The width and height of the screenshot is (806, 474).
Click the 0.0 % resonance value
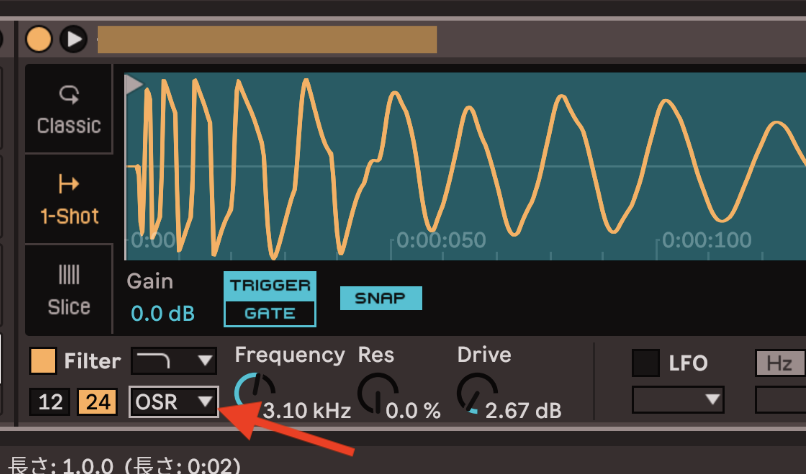pos(413,410)
